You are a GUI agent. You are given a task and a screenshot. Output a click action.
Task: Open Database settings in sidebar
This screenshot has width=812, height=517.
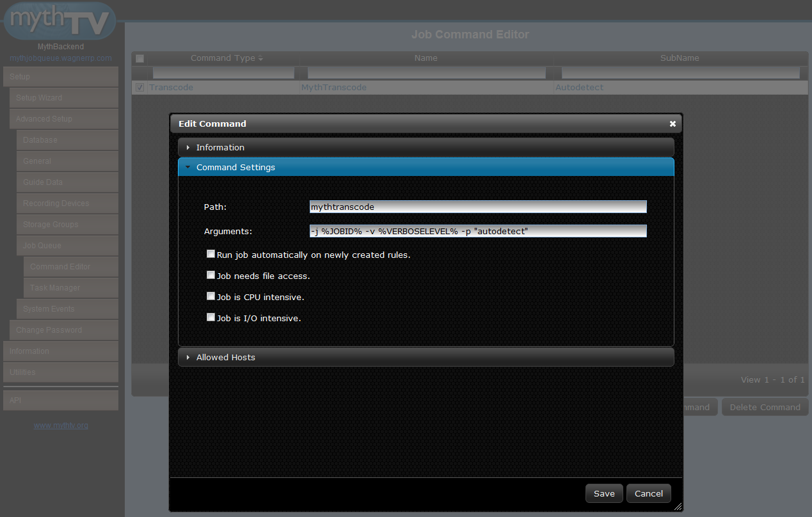tap(68, 140)
